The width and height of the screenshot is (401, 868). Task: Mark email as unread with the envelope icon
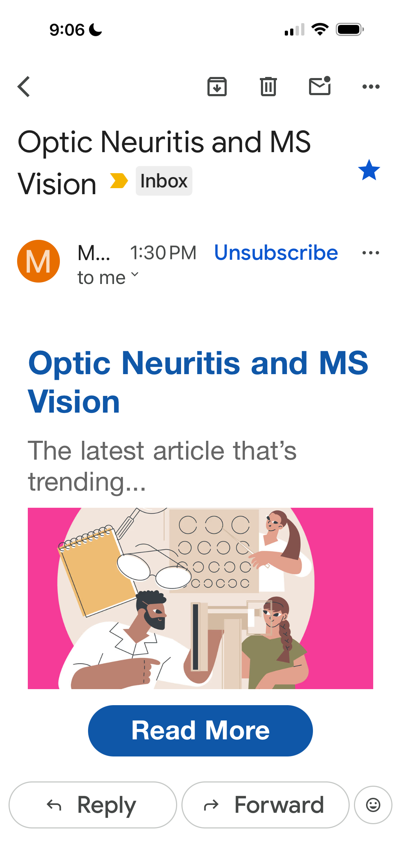(x=320, y=86)
